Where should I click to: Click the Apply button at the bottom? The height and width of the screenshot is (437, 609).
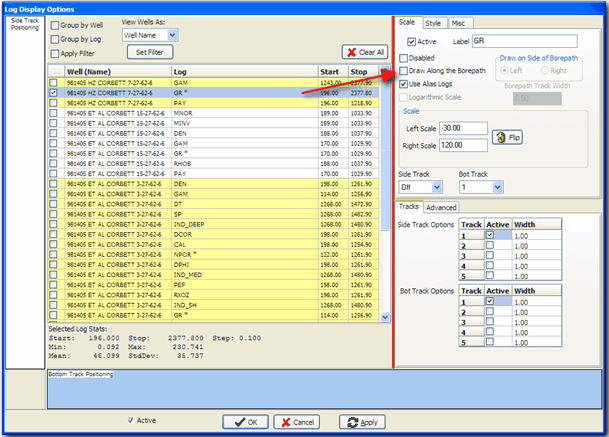click(361, 422)
